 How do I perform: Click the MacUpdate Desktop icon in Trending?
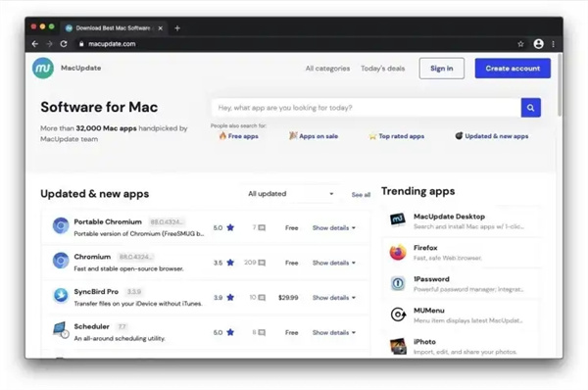398,219
